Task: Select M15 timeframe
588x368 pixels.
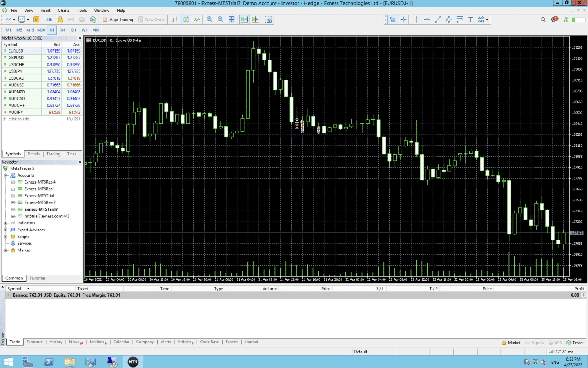Action: 30,30
